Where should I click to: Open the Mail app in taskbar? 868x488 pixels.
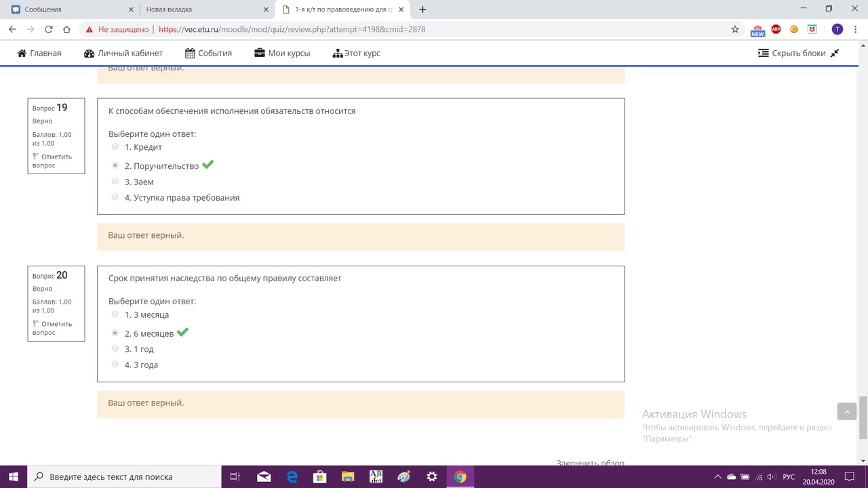pos(264,476)
